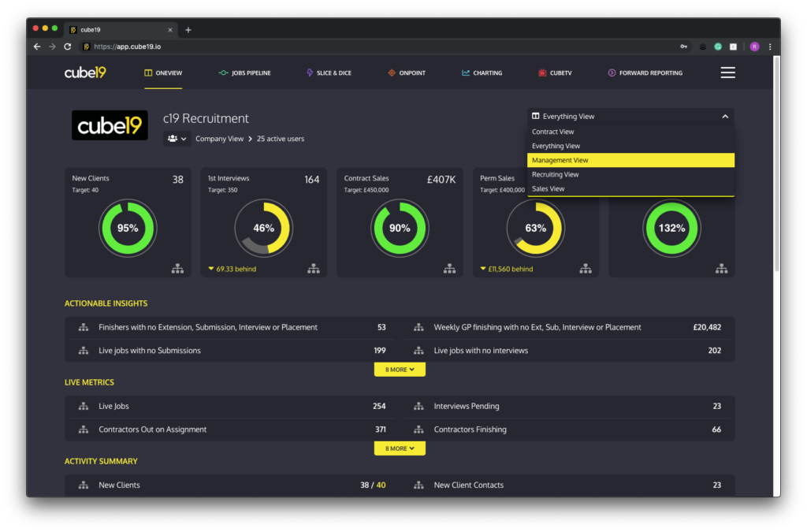The image size is (807, 532).
Task: Open hierarchy icon on Perm Sales card
Action: (586, 269)
